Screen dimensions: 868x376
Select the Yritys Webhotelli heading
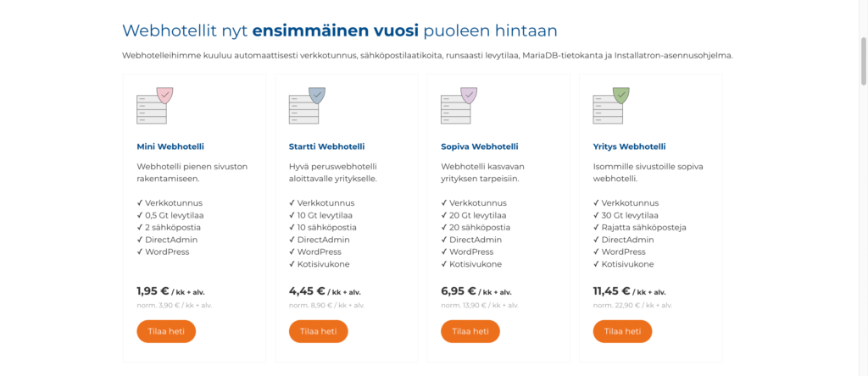[629, 147]
